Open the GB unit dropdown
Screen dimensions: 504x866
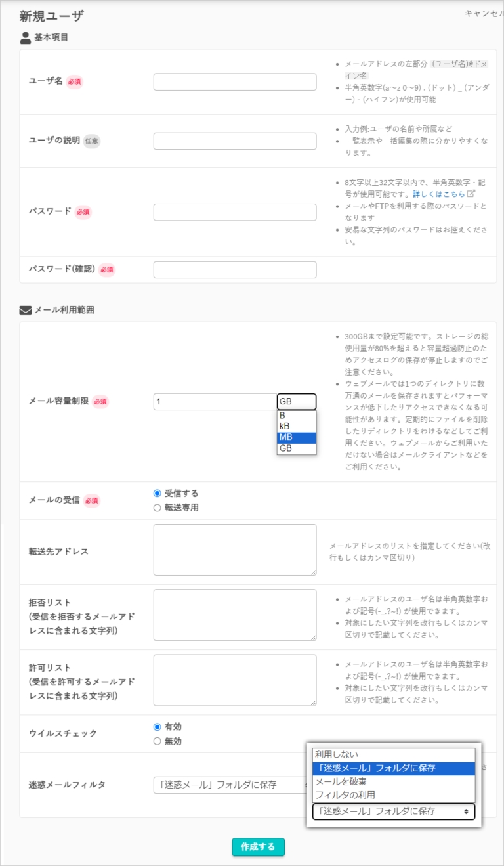(297, 402)
